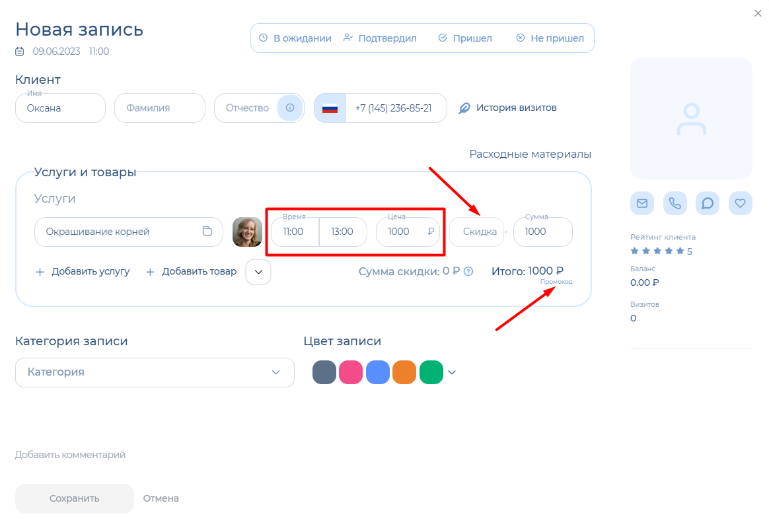Click the Скидка input field
Image resolution: width=769 pixels, height=532 pixels.
pyautogui.click(x=478, y=232)
